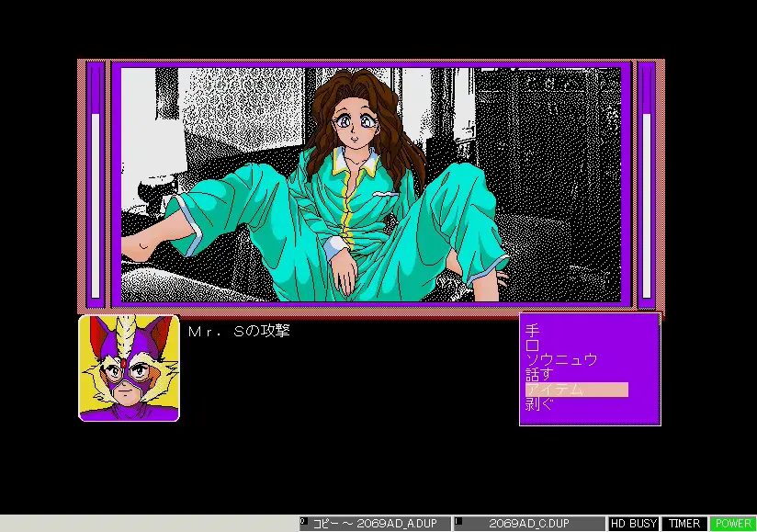Choose the ソウニュウ menu option
This screenshot has height=532, width=757.
click(x=561, y=359)
